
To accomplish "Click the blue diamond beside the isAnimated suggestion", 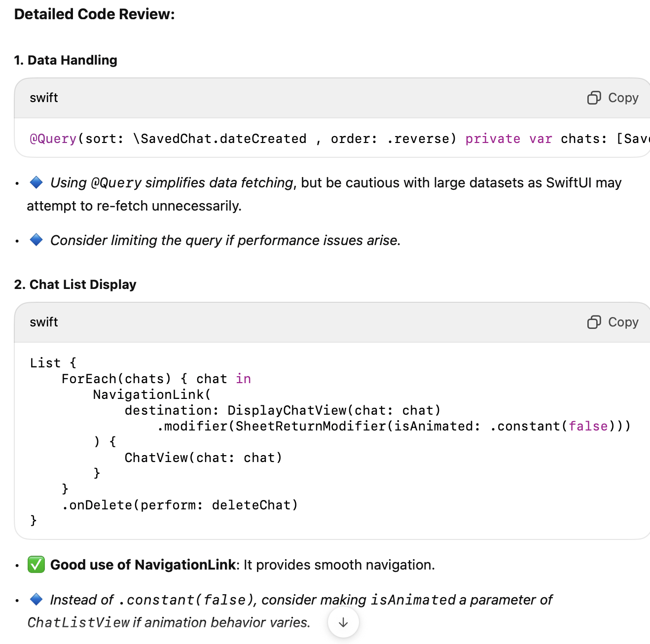I will 36,599.
